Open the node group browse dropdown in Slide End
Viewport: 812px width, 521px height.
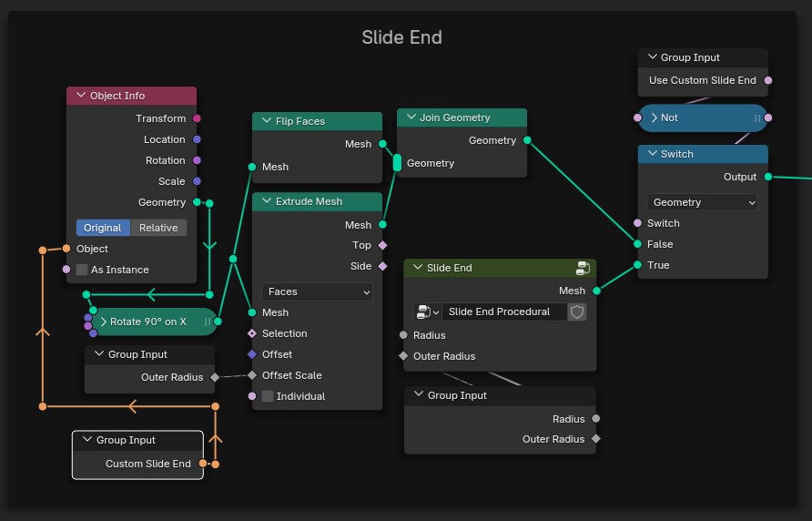pyautogui.click(x=427, y=312)
